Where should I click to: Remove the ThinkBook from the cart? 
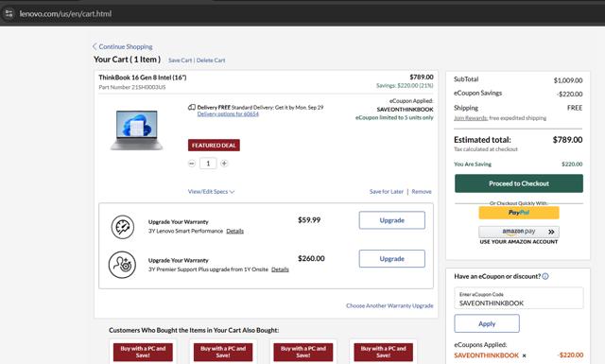click(422, 192)
